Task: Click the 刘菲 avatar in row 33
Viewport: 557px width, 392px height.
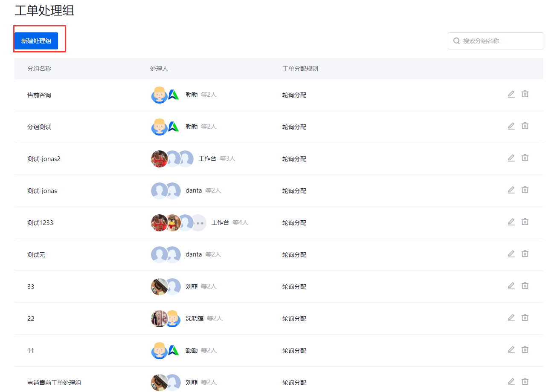Action: [x=159, y=287]
